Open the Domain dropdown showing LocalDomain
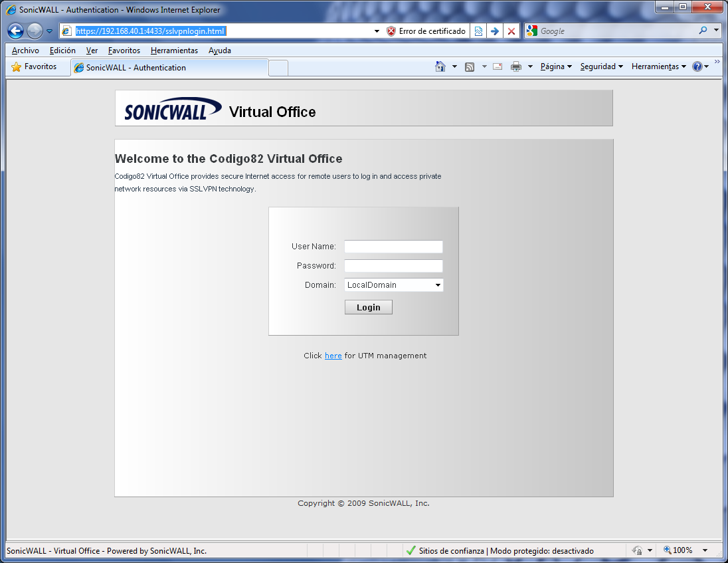Screen dimensions: 728x563 pos(393,285)
